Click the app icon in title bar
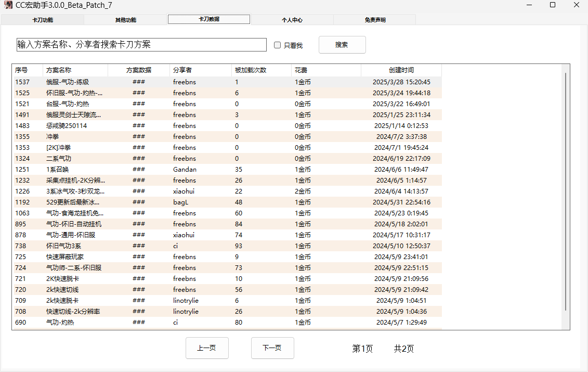 coord(8,5)
